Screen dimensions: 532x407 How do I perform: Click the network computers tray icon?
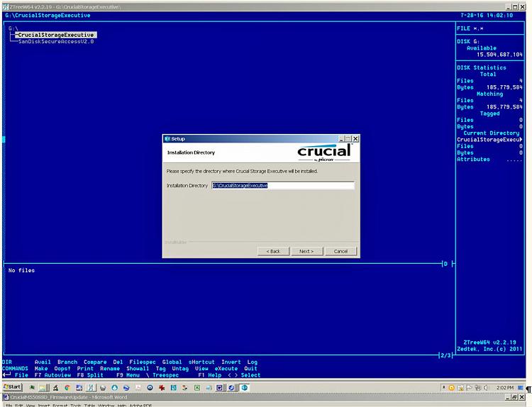[x=478, y=387]
